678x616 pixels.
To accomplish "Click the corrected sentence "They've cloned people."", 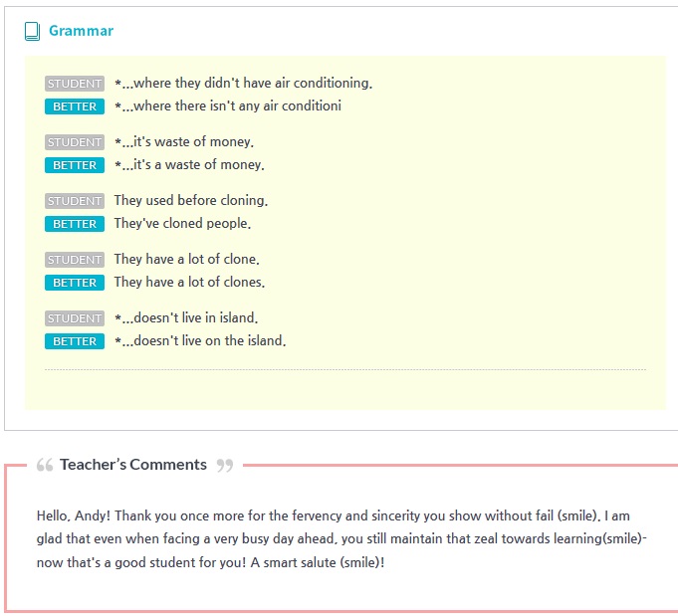I will click(x=182, y=224).
